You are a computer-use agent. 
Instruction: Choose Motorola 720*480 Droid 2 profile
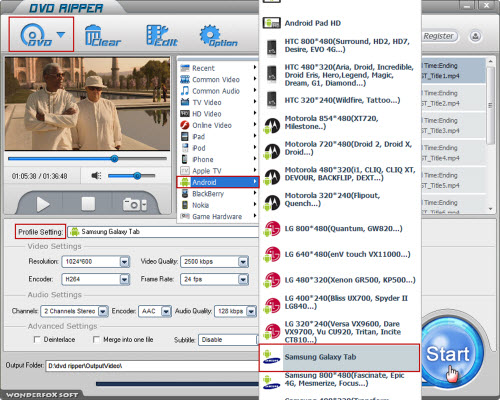339,148
